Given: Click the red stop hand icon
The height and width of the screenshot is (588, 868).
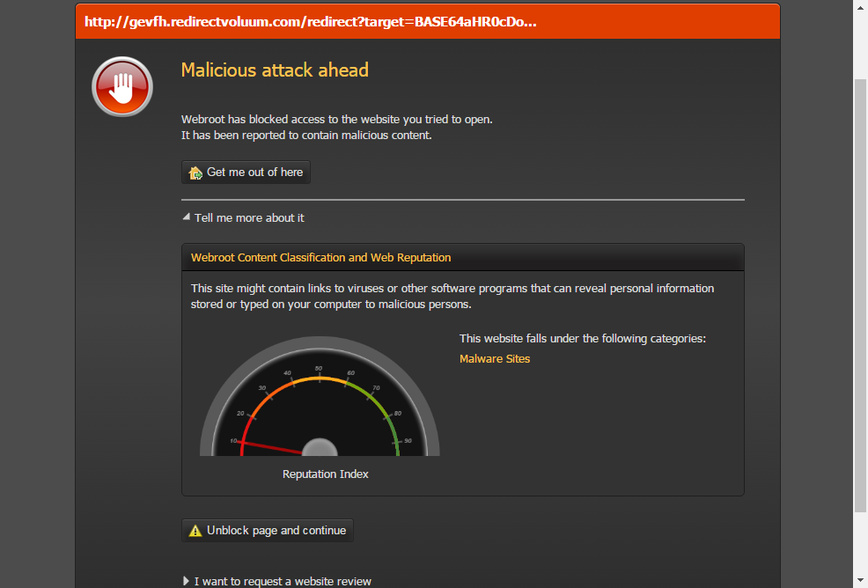Looking at the screenshot, I should [122, 86].
